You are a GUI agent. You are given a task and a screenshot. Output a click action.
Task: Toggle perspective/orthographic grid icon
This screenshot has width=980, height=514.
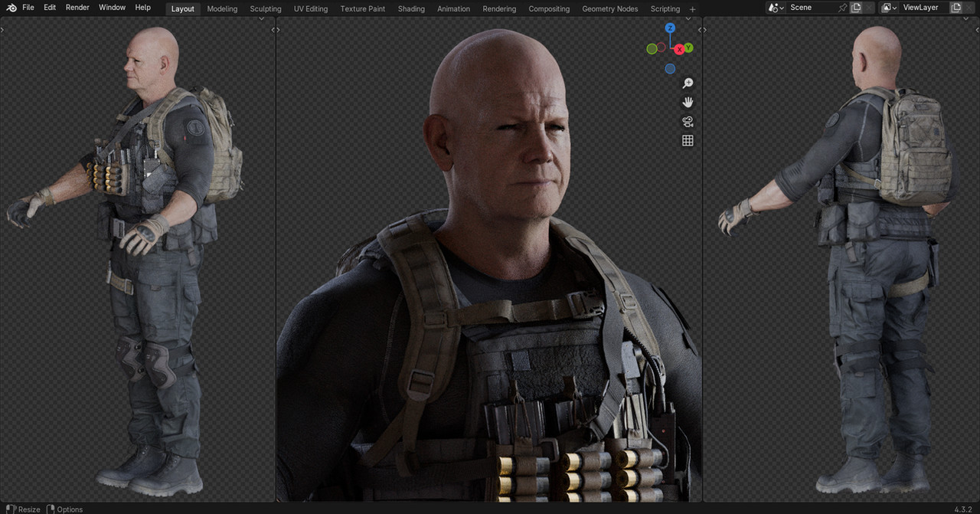(x=688, y=140)
